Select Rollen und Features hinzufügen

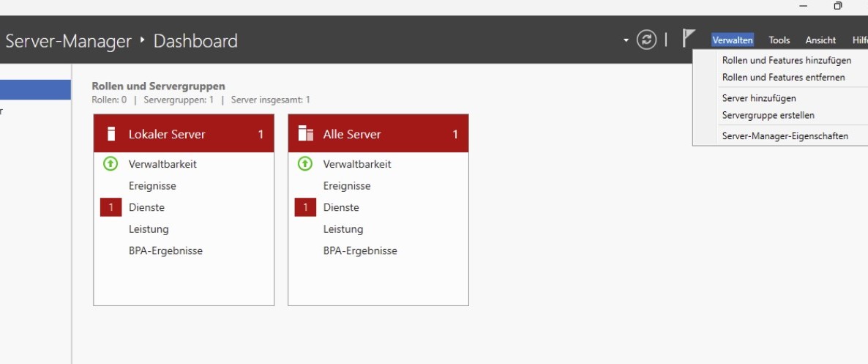point(786,60)
